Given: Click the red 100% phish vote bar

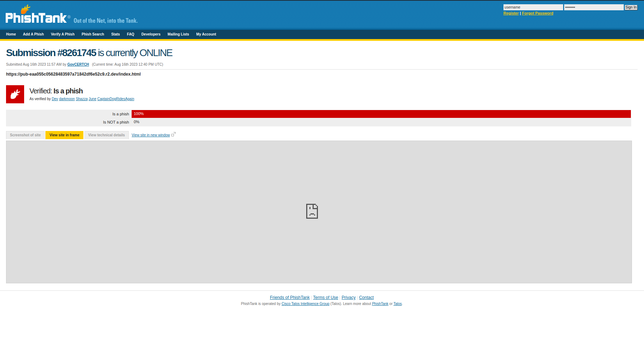Looking at the screenshot, I should (381, 114).
